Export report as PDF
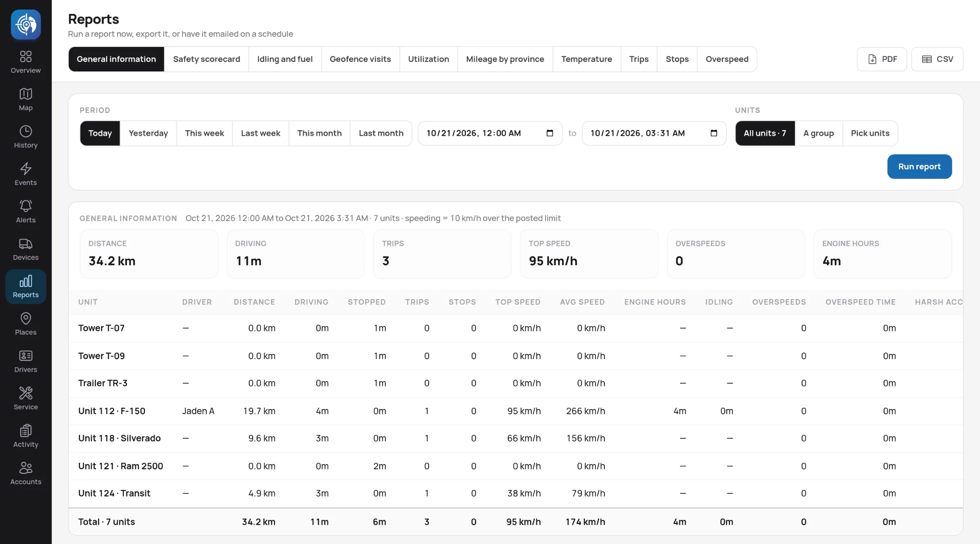 pyautogui.click(x=882, y=59)
